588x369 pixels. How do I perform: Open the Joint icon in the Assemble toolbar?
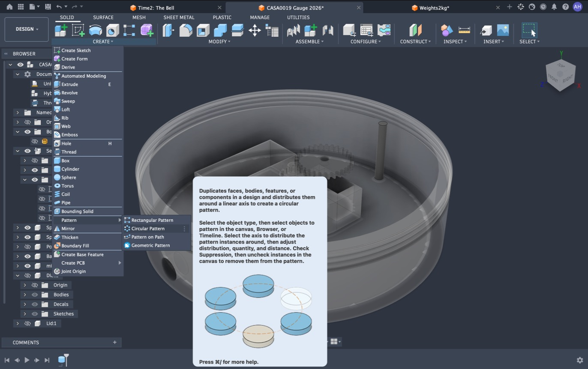[293, 30]
